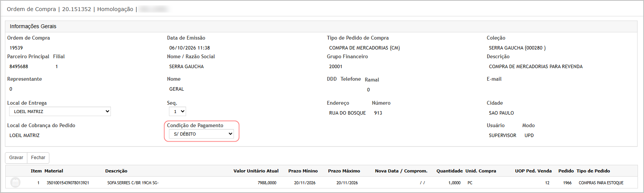Click the calendar icon on item row 1
The height and width of the screenshot is (193, 644).
(x=15, y=183)
